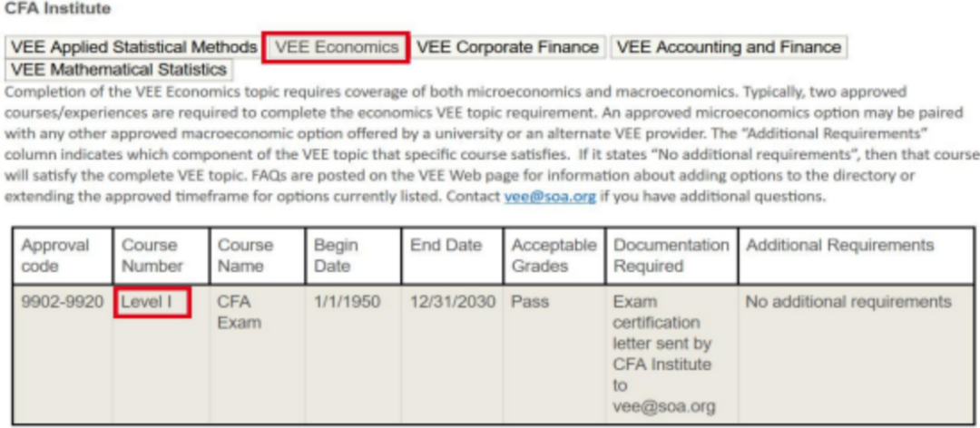Click the CFA Institute heading
Screen dimensions: 980x428
coord(57,9)
